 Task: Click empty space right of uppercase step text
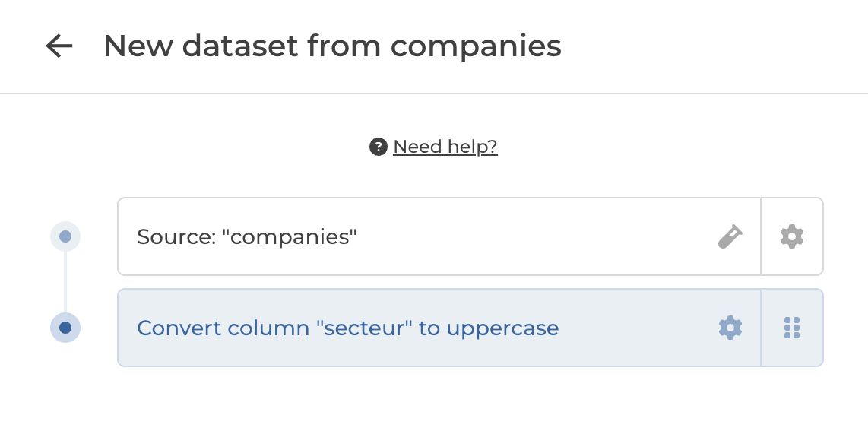(638, 328)
